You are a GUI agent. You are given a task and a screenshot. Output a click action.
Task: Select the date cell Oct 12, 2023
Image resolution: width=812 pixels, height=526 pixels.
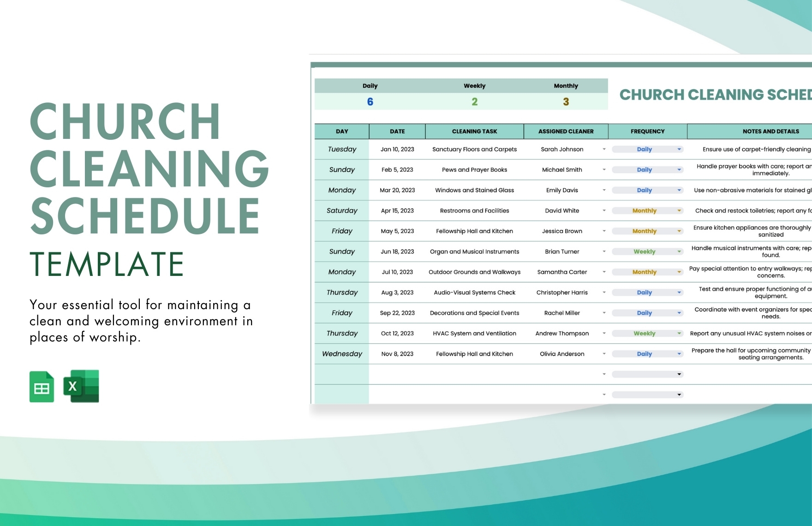pyautogui.click(x=397, y=334)
